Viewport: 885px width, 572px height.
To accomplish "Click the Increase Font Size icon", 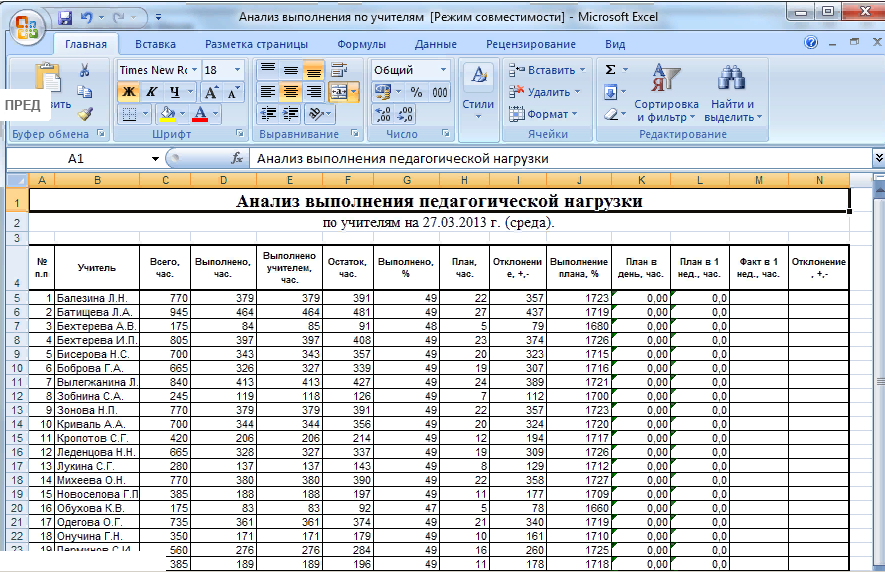I will click(211, 92).
